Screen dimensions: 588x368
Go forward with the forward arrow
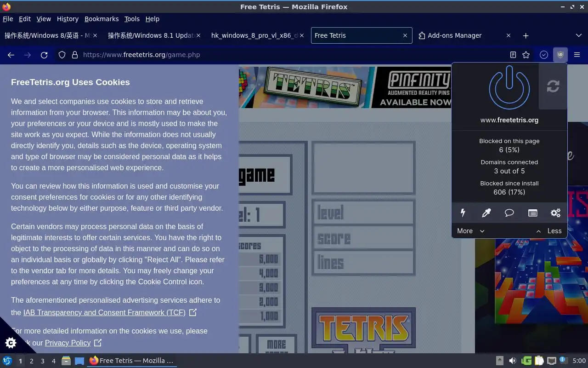(x=28, y=55)
